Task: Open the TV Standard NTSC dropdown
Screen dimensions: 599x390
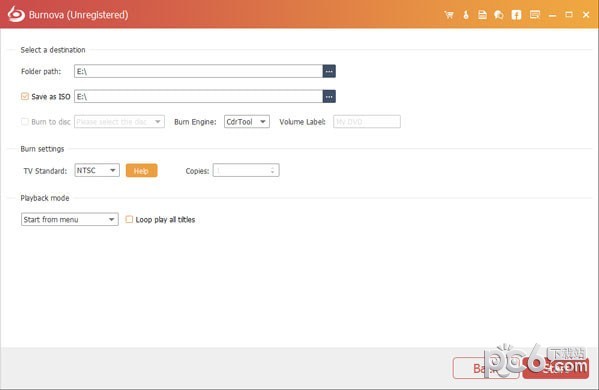Action: point(97,170)
